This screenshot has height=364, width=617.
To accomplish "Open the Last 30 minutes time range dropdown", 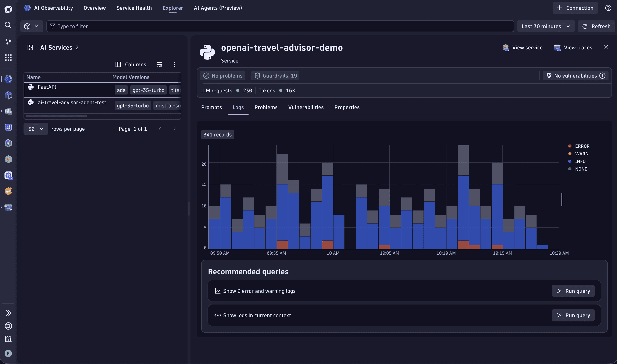I will [x=546, y=26].
